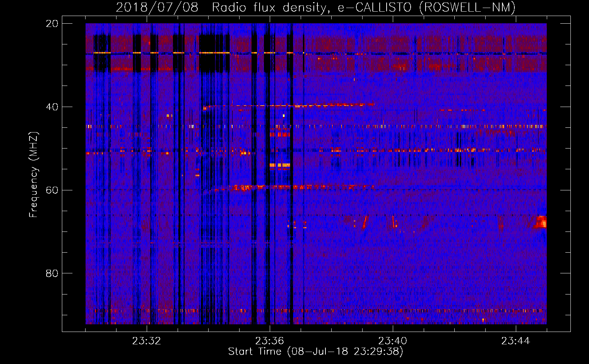The height and width of the screenshot is (364, 589).
Task: Click the '23:44' time tick label
Action: [x=515, y=341]
